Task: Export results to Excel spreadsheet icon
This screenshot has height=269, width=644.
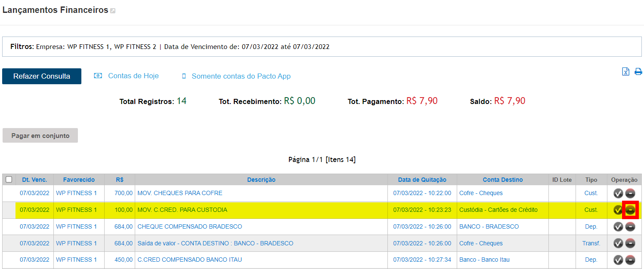Action: point(625,72)
